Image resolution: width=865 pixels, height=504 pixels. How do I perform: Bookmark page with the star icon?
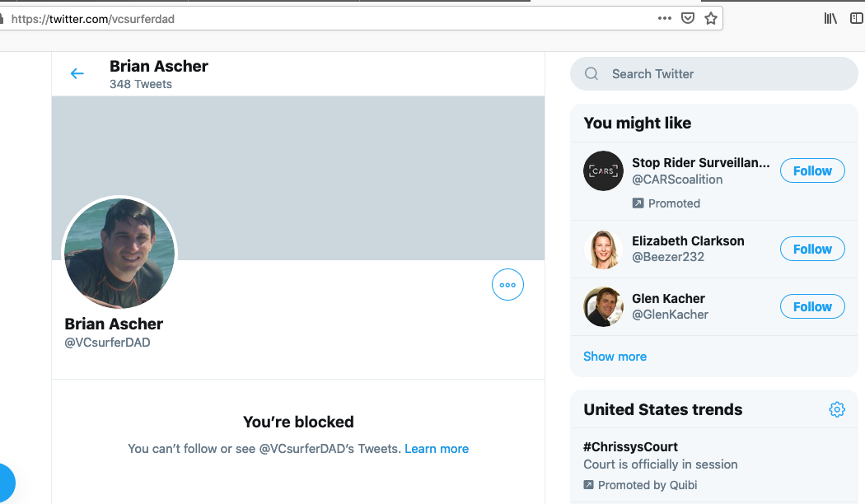pyautogui.click(x=710, y=18)
